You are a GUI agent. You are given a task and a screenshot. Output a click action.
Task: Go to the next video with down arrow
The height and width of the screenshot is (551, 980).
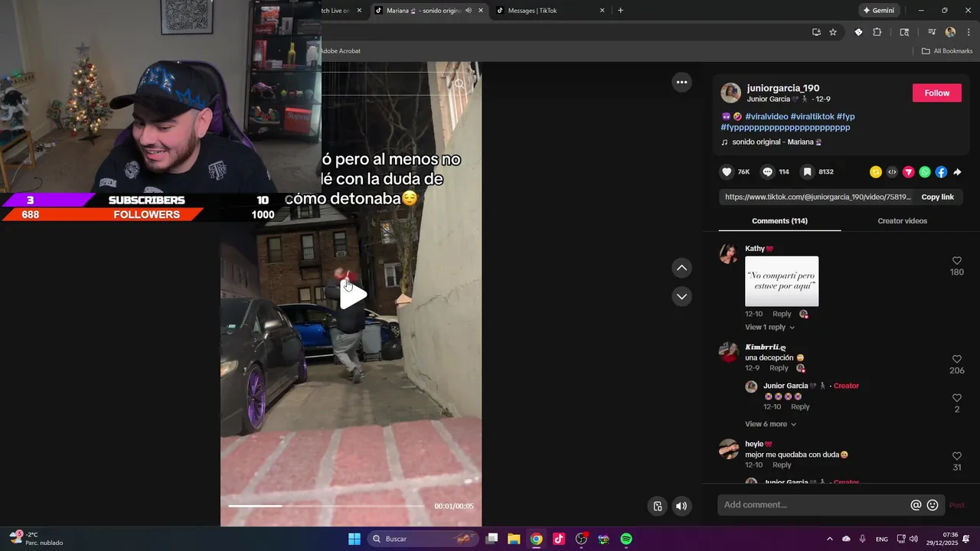[x=681, y=296]
